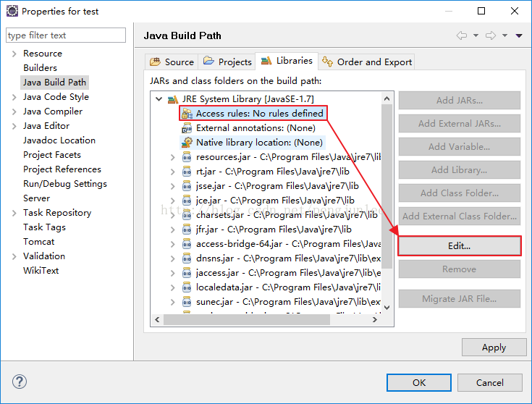Click the resources.jar jar icon

187,157
